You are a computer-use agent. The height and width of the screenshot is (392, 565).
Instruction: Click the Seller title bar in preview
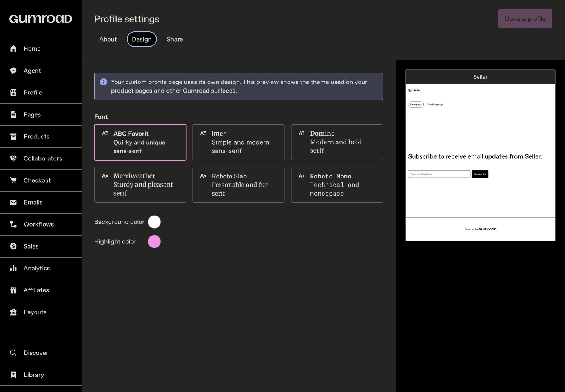[x=480, y=77]
